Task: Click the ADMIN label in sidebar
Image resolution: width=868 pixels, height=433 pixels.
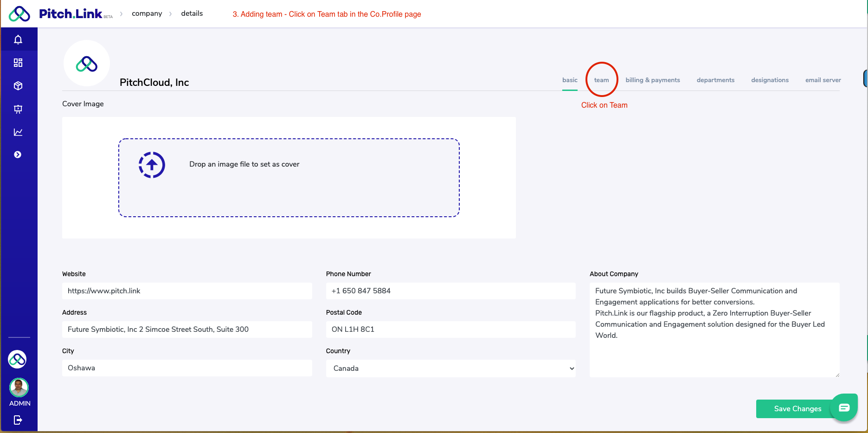Action: click(20, 403)
